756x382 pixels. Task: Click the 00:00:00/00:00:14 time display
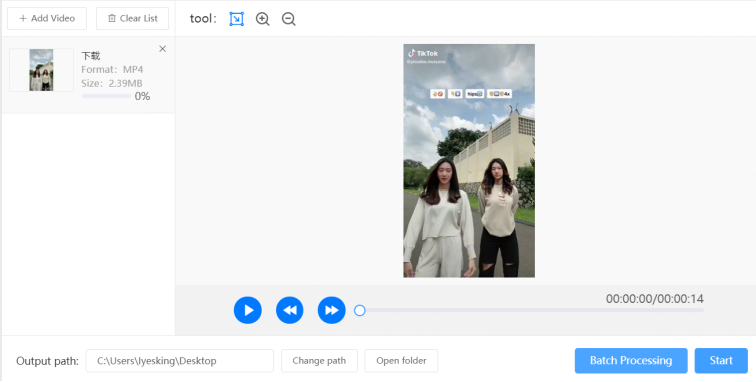pyautogui.click(x=655, y=299)
